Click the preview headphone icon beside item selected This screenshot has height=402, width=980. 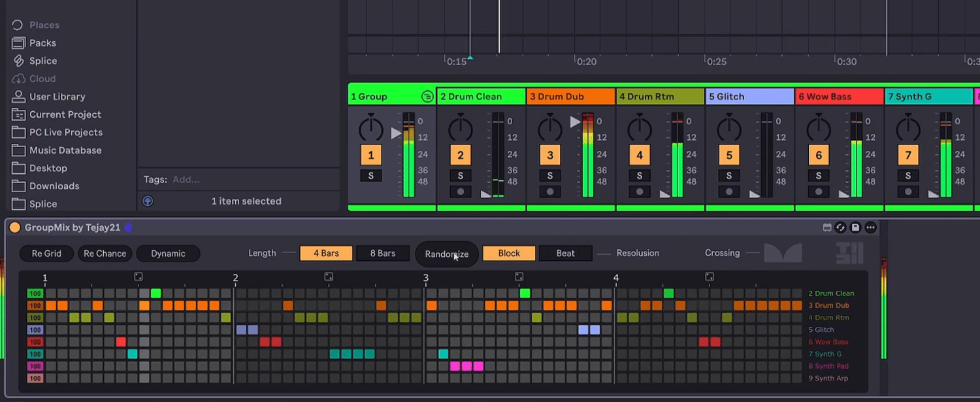click(148, 201)
